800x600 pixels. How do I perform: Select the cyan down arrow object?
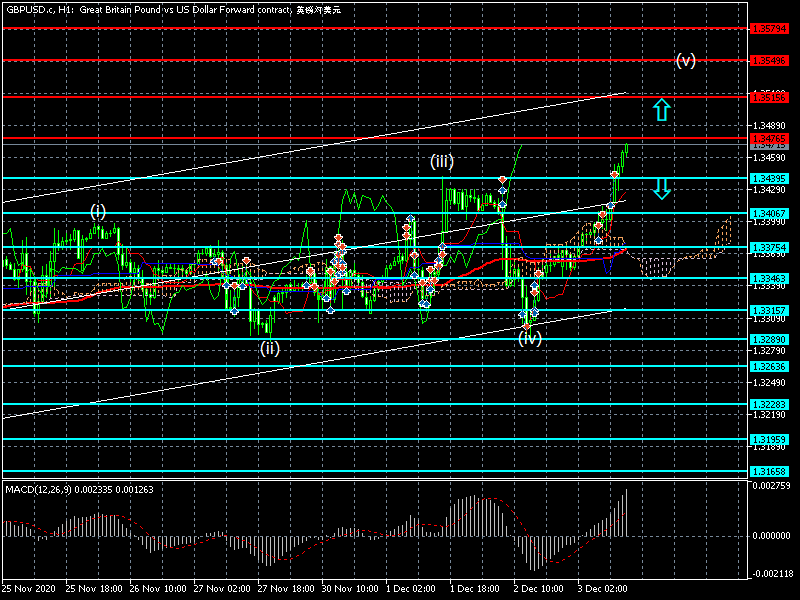tap(662, 189)
